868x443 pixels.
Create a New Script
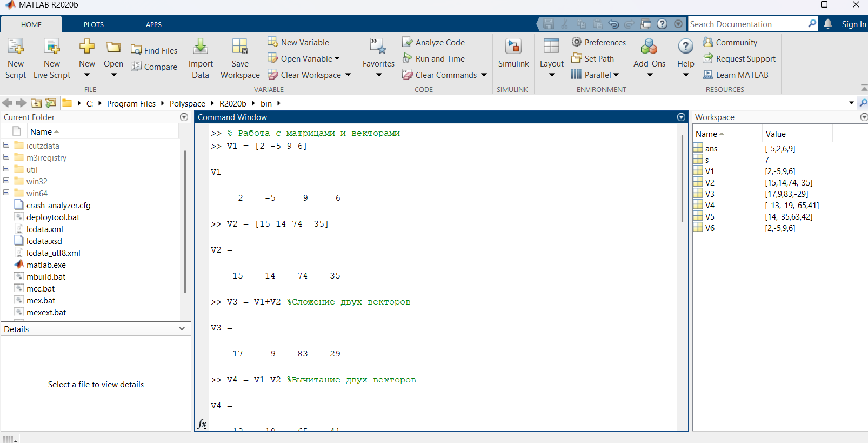tap(16, 58)
